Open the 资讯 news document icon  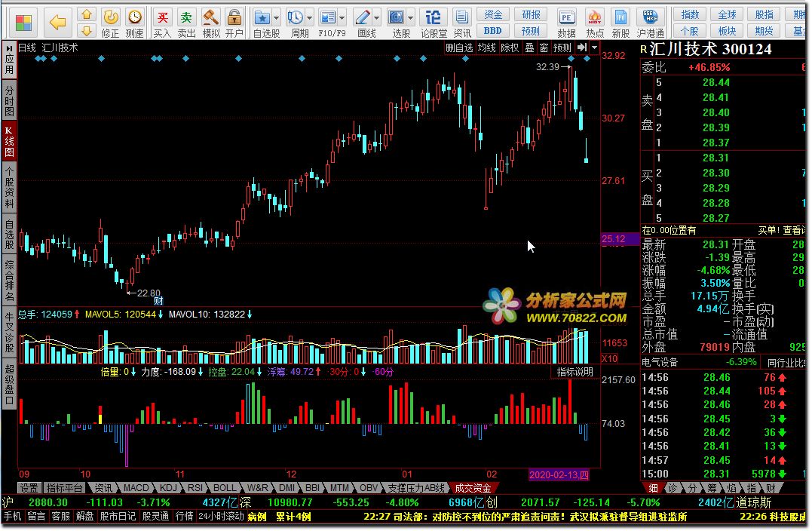tap(461, 18)
